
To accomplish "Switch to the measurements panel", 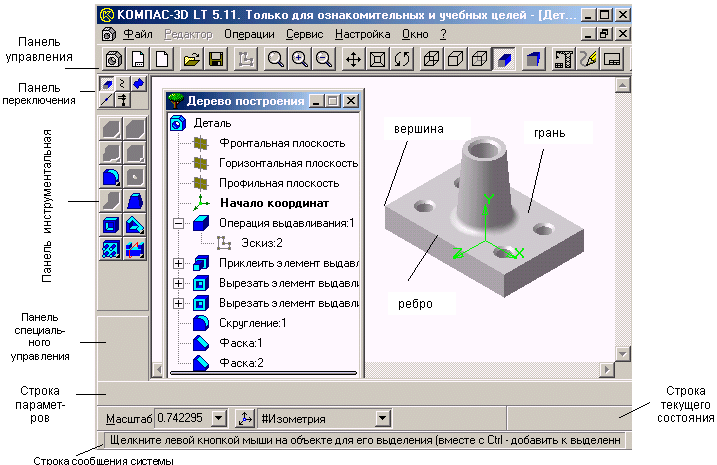I will (123, 99).
